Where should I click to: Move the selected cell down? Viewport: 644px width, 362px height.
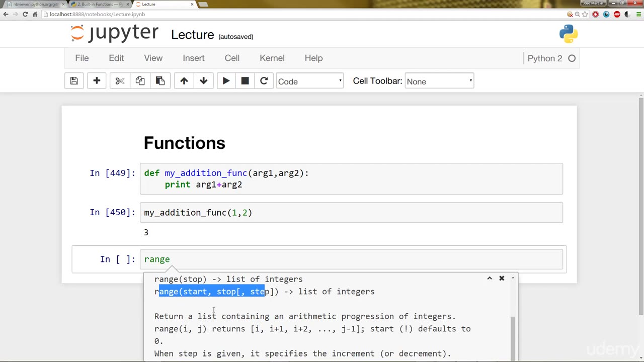pyautogui.click(x=204, y=81)
